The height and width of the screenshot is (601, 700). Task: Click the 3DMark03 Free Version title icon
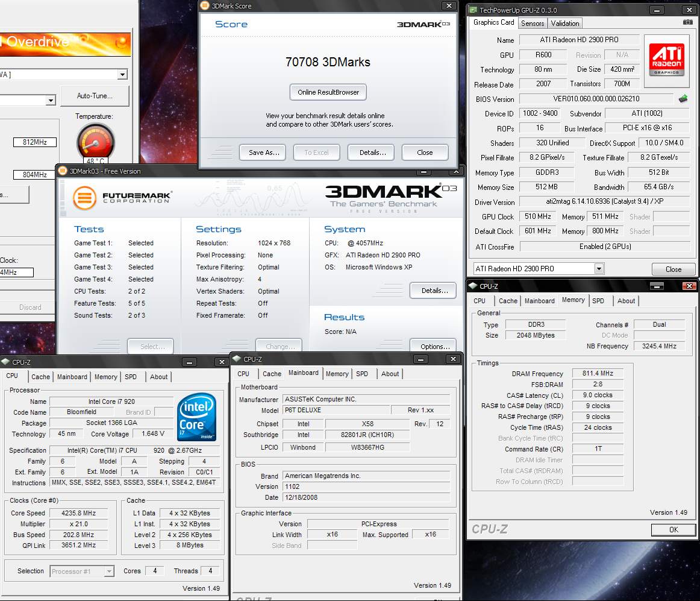point(63,171)
